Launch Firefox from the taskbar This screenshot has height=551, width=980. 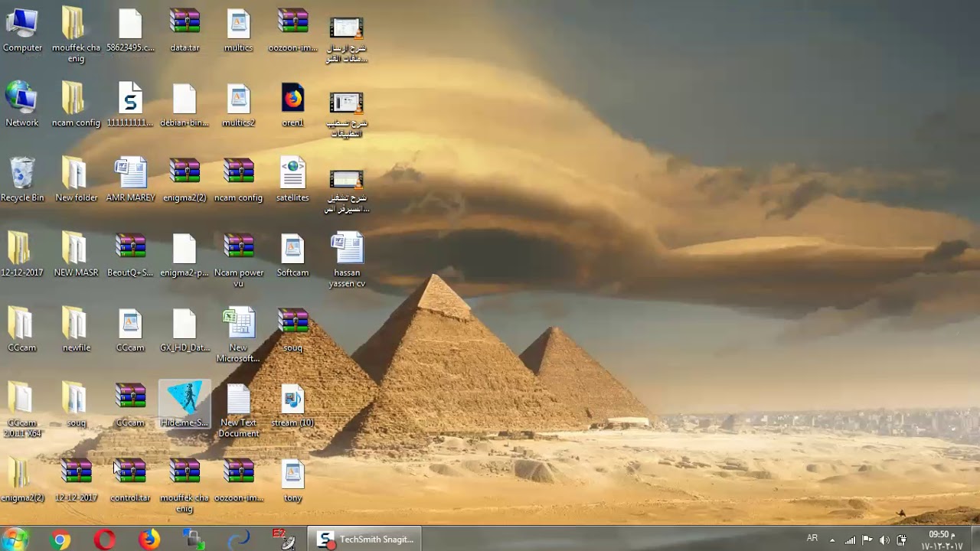149,540
